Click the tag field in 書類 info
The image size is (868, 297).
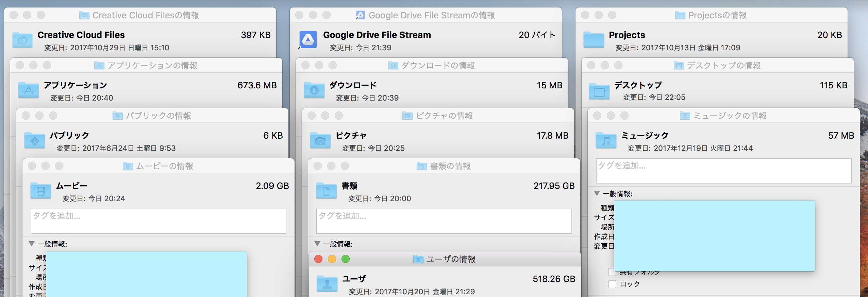(444, 221)
